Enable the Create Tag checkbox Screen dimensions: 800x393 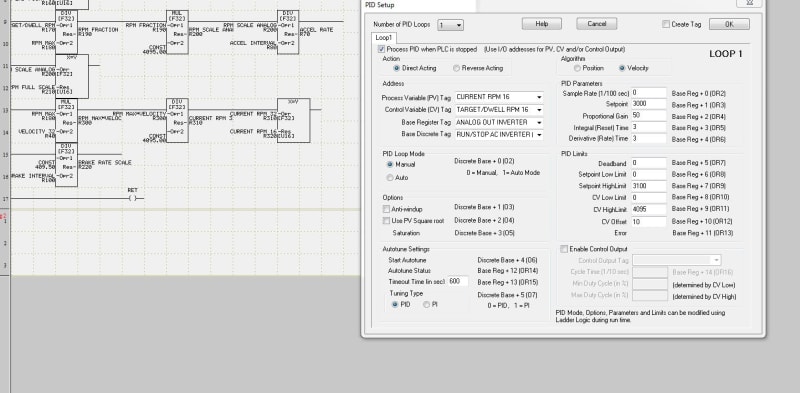pos(666,24)
